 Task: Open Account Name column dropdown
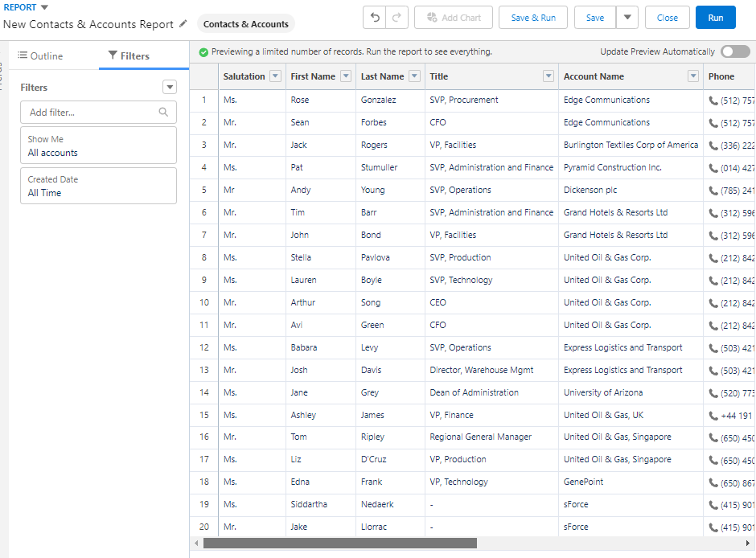[x=693, y=76]
